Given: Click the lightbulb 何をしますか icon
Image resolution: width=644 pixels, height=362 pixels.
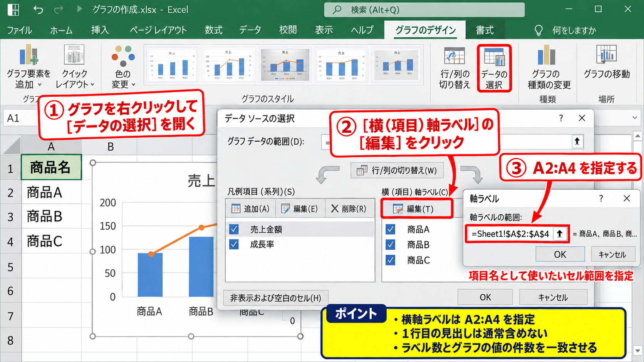Looking at the screenshot, I should [x=538, y=30].
